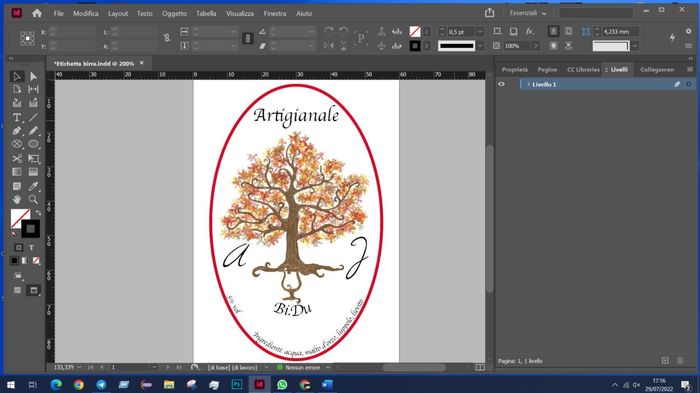Toggle Preview view mode button
The height and width of the screenshot is (393, 700).
(x=33, y=290)
